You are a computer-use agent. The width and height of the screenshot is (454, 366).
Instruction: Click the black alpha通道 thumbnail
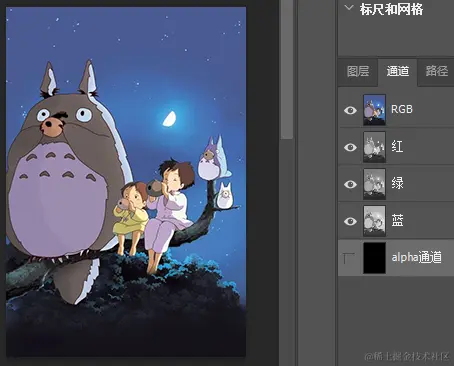pos(374,258)
